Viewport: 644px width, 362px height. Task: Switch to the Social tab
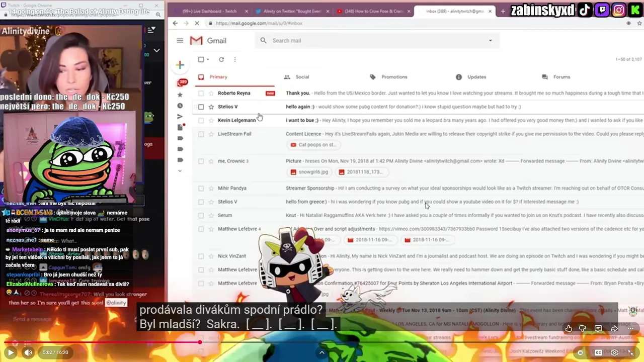point(296,77)
